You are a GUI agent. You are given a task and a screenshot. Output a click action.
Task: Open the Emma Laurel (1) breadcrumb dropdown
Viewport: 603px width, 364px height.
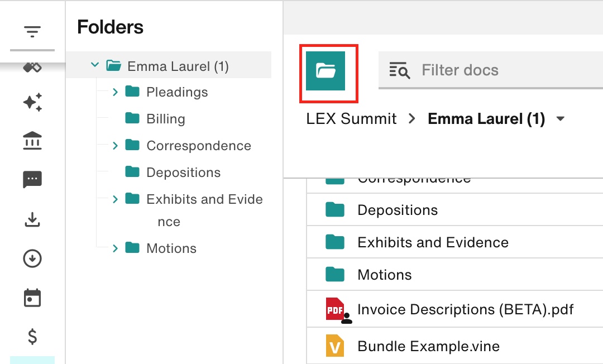tap(561, 118)
